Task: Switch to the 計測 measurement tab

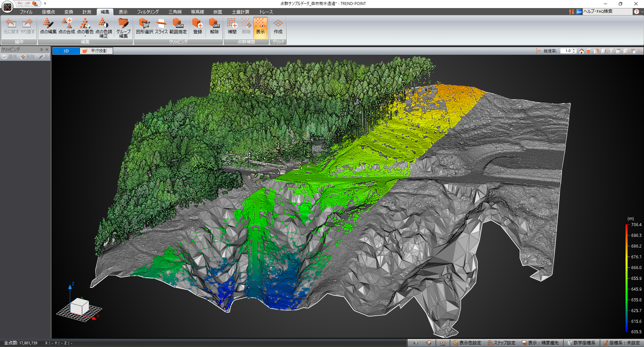Action: click(x=87, y=12)
